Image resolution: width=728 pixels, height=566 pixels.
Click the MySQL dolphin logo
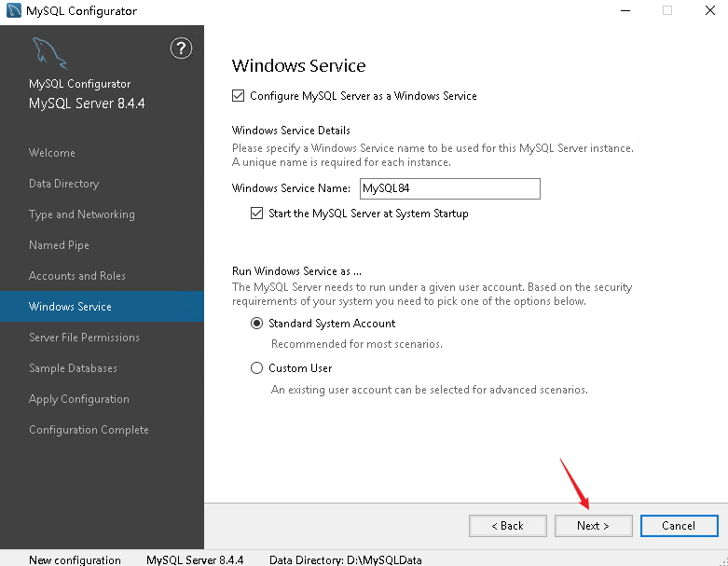(x=49, y=53)
